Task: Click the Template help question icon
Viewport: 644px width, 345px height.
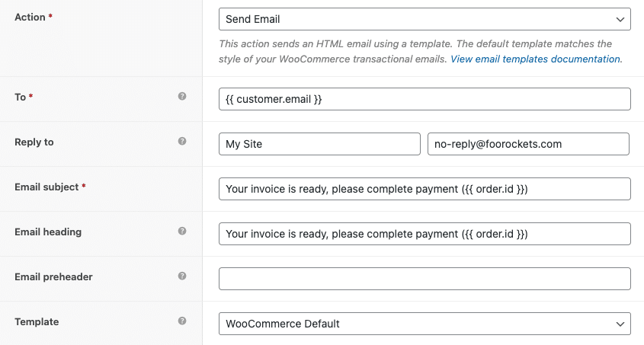Action: [x=182, y=321]
